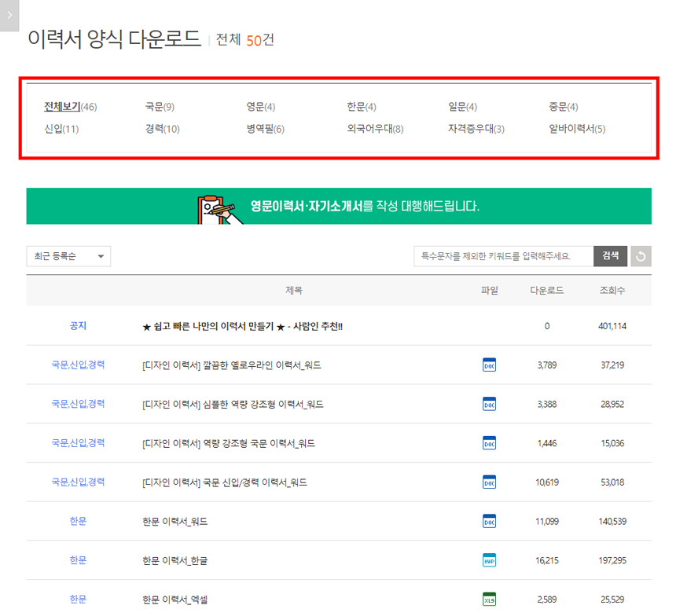This screenshot has height=616, width=676.
Task: Filter by 국문(9) category
Action: coord(160,107)
